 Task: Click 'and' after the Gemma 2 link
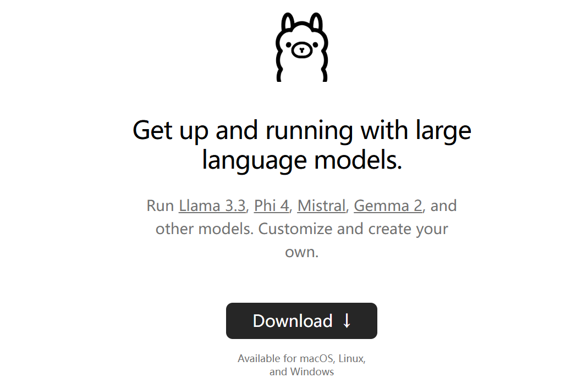click(x=444, y=205)
